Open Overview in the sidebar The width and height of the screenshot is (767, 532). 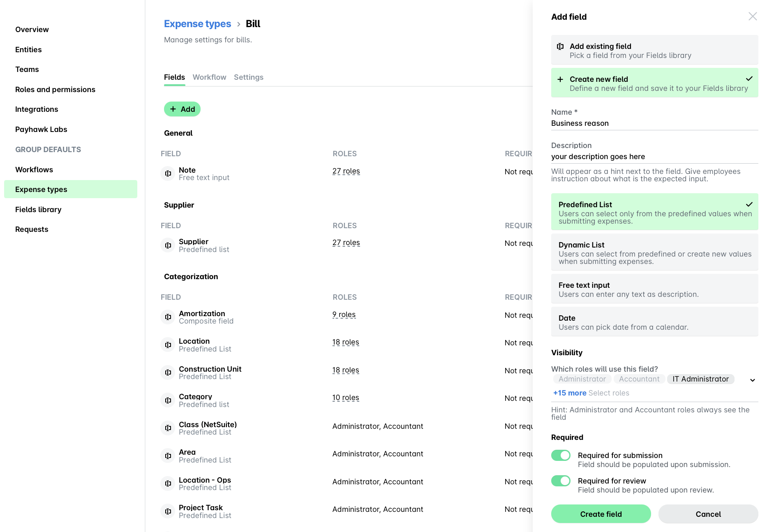click(32, 30)
